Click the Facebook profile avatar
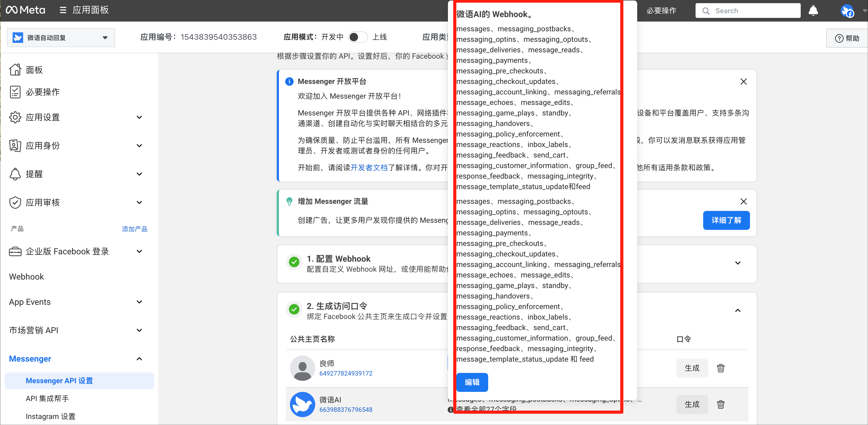The height and width of the screenshot is (425, 868). point(848,11)
